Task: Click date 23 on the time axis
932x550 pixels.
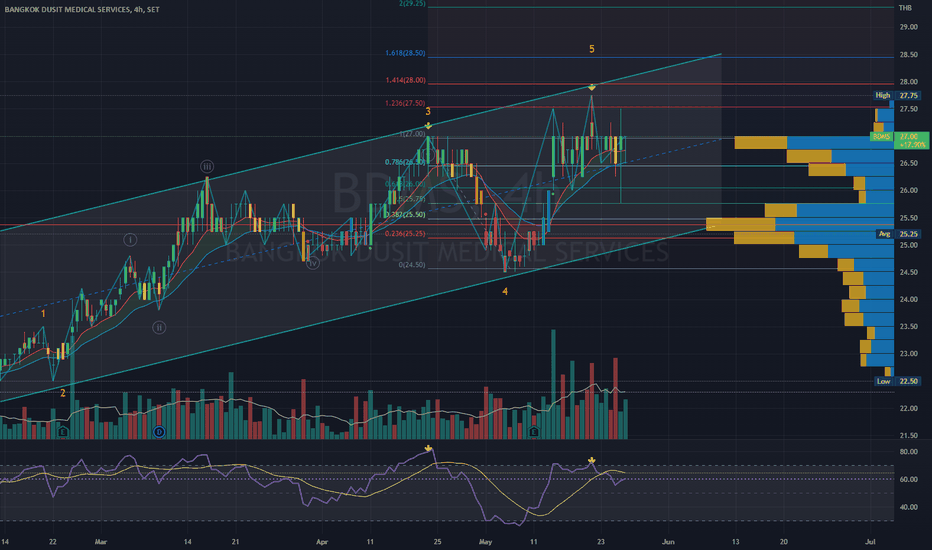Action: coord(601,542)
